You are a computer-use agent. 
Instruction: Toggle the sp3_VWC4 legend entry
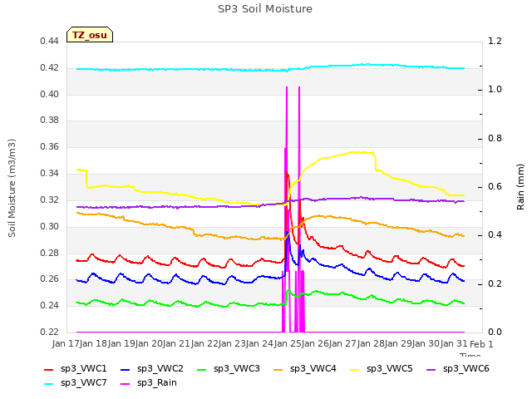click(x=305, y=369)
